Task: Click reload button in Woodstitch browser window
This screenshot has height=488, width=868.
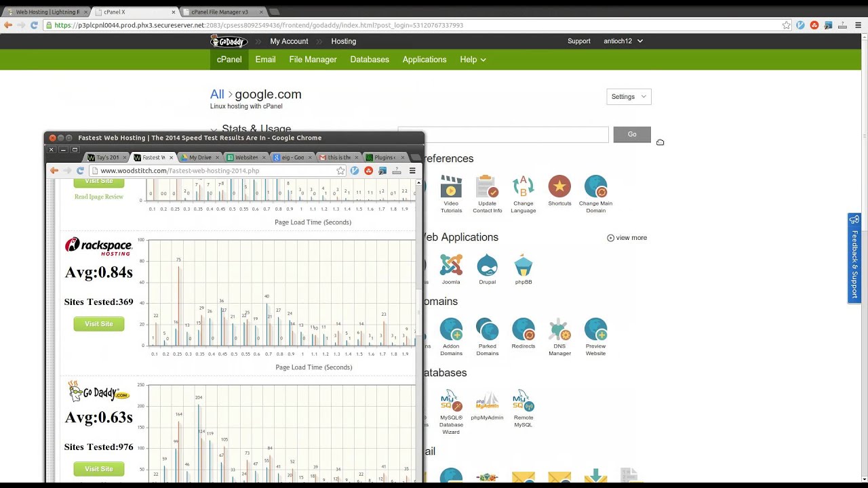Action: (80, 171)
